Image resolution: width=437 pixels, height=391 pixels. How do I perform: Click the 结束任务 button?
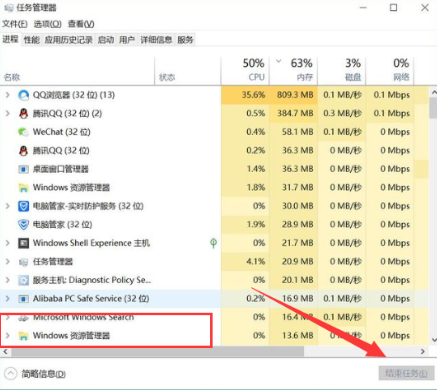[x=406, y=373]
